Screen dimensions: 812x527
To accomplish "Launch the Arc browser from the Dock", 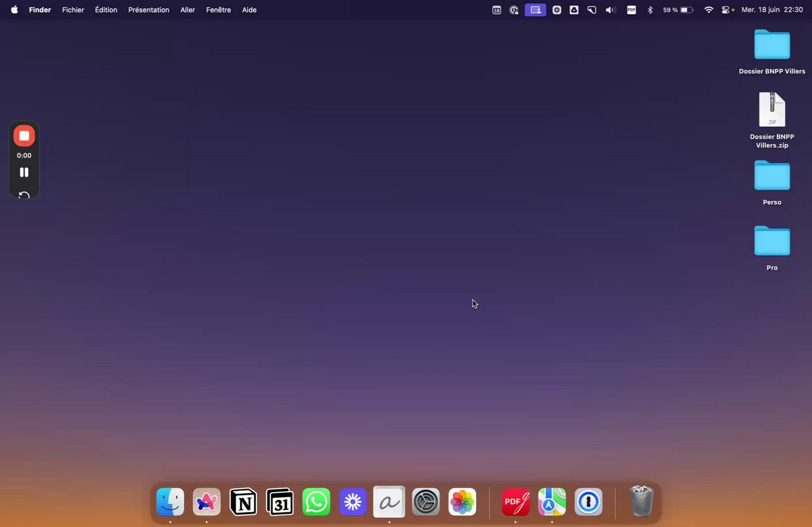I will pos(207,502).
